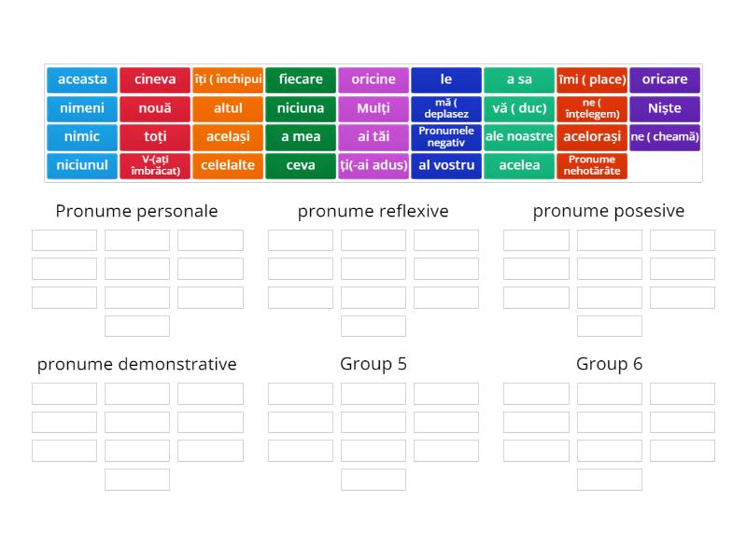Image resolution: width=747 pixels, height=560 pixels.
Task: Choose the "oricare" purple tile
Action: pyautogui.click(x=665, y=79)
